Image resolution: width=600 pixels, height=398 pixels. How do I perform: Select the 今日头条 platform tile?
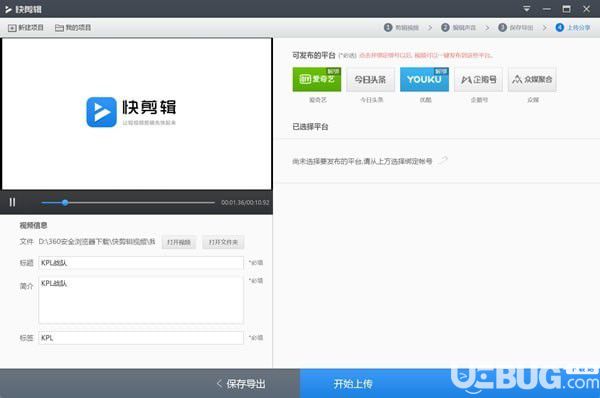point(370,79)
